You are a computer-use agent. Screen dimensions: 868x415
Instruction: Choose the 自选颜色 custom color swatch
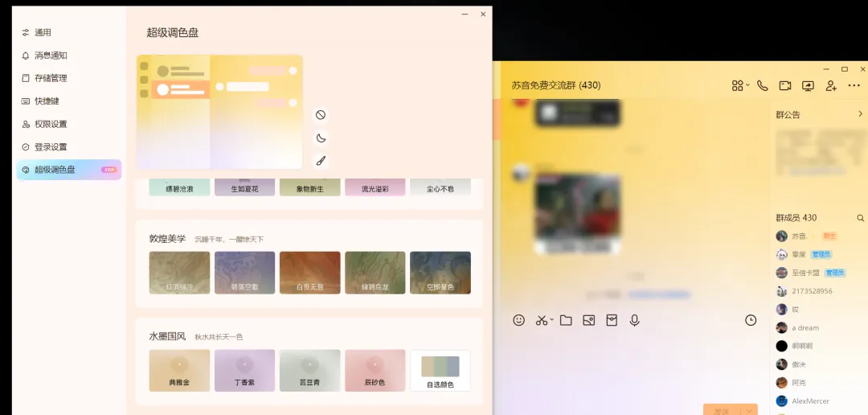click(440, 370)
